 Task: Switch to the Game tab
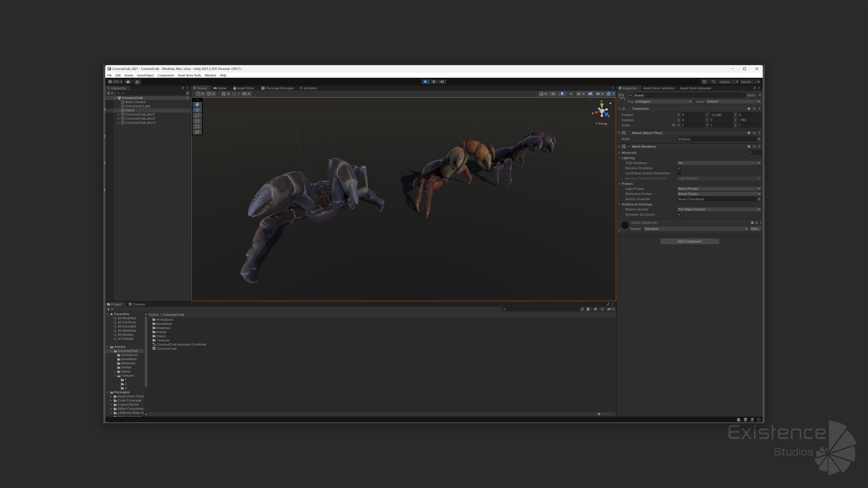pyautogui.click(x=220, y=88)
